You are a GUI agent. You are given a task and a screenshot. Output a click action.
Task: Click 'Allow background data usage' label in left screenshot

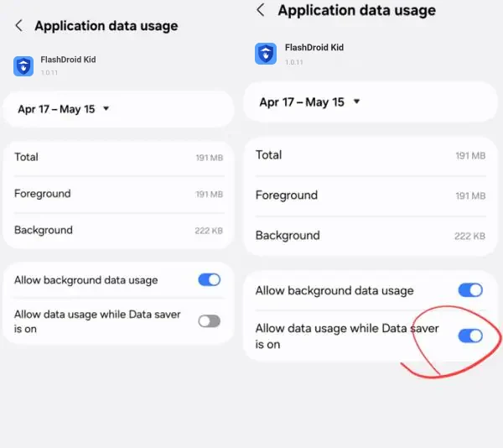86,280
